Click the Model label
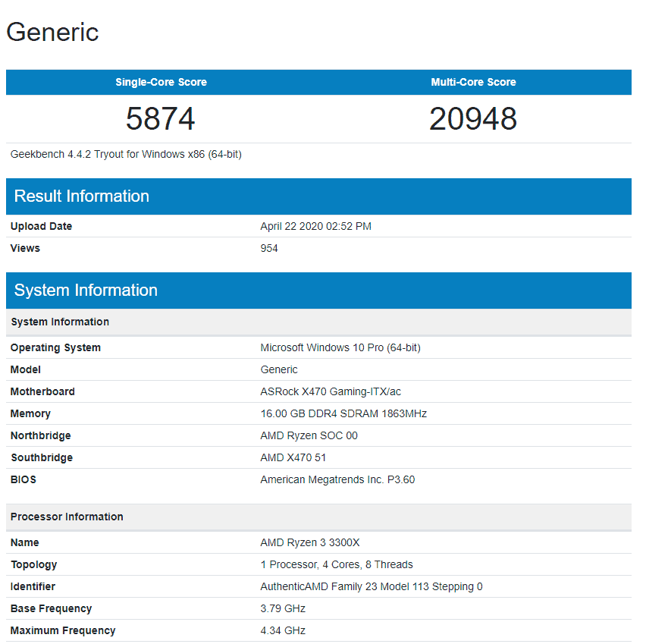646x644 pixels. tap(26, 369)
